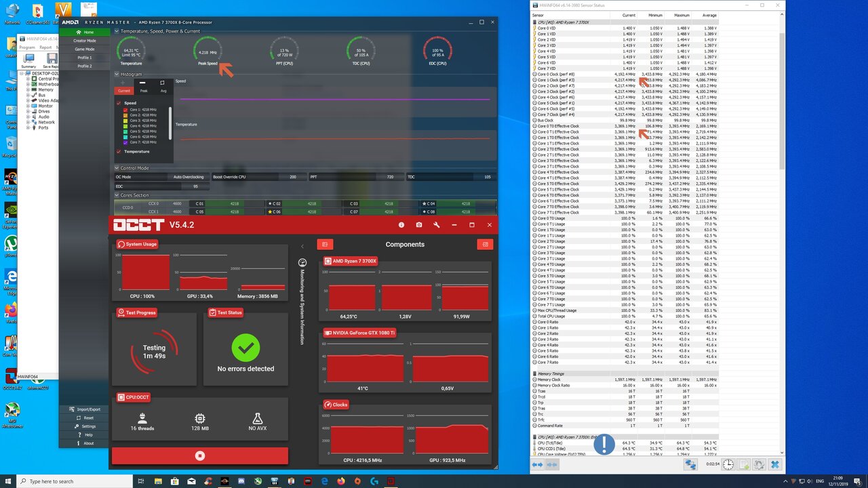Select Creator Mode in Ryzen Master

click(x=85, y=41)
